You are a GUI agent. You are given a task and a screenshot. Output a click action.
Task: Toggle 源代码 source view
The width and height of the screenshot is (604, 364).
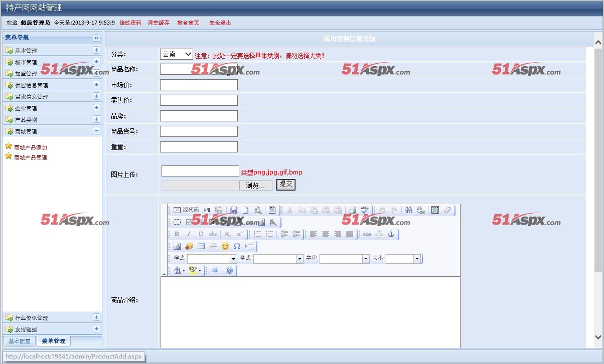pyautogui.click(x=186, y=210)
